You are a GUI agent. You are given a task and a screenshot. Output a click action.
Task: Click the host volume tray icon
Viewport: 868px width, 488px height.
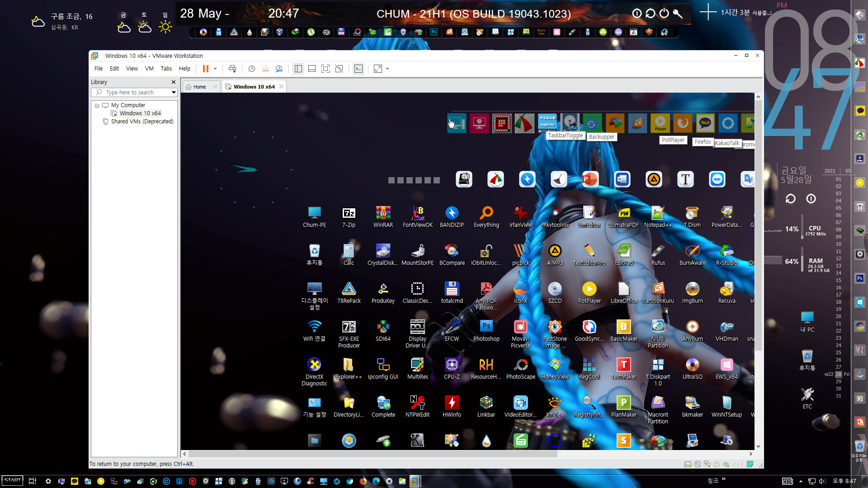(x=822, y=481)
